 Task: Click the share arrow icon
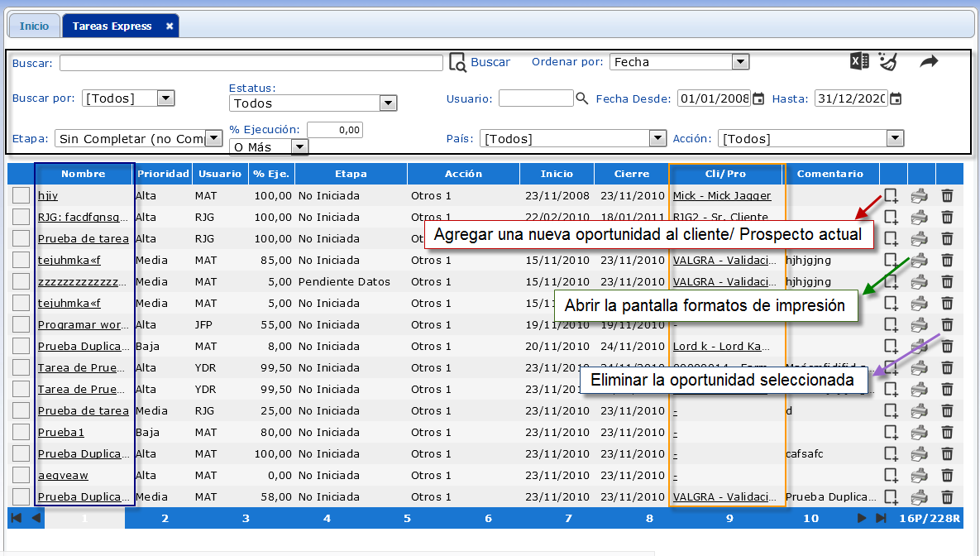pos(929,61)
